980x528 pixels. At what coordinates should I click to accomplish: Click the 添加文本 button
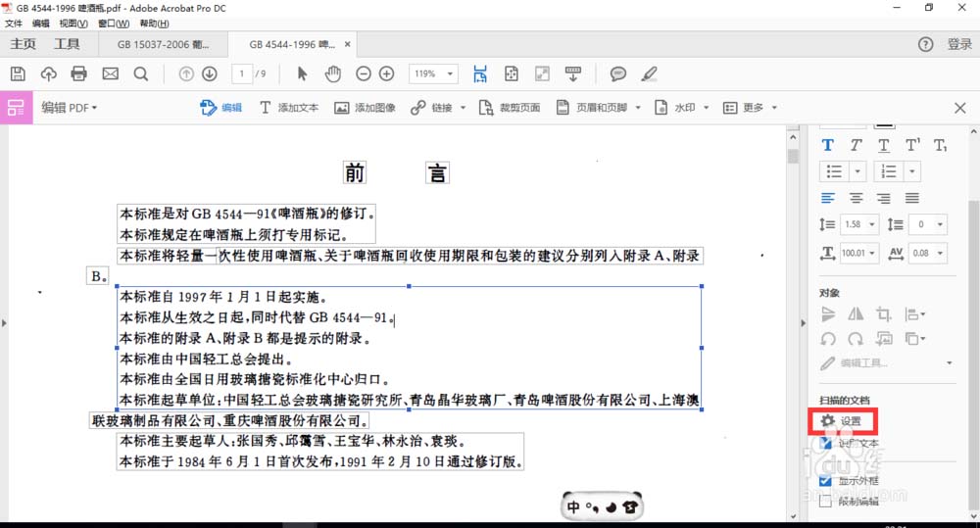[x=289, y=108]
